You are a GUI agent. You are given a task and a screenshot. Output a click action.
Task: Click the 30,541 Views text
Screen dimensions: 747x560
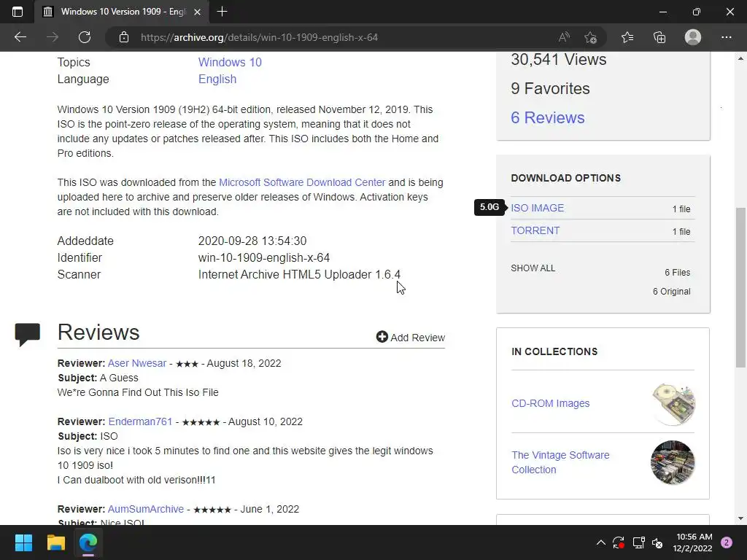pos(558,60)
